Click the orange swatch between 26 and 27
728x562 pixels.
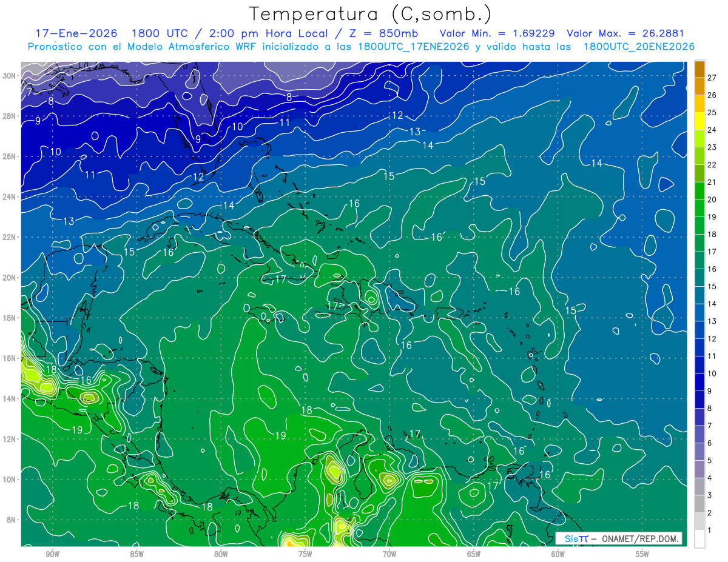point(699,87)
